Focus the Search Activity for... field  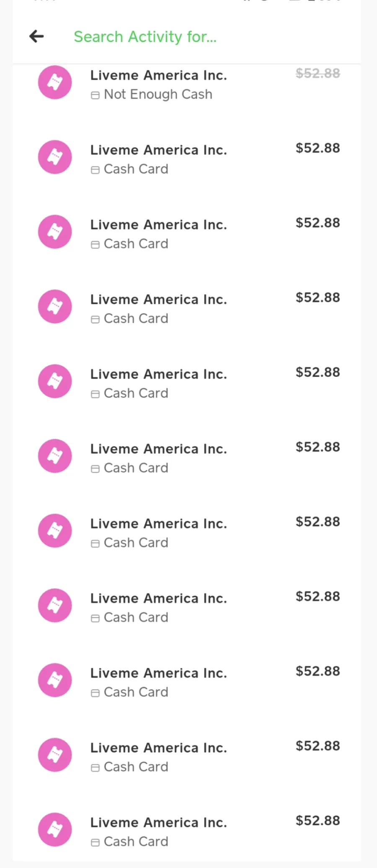coord(145,37)
